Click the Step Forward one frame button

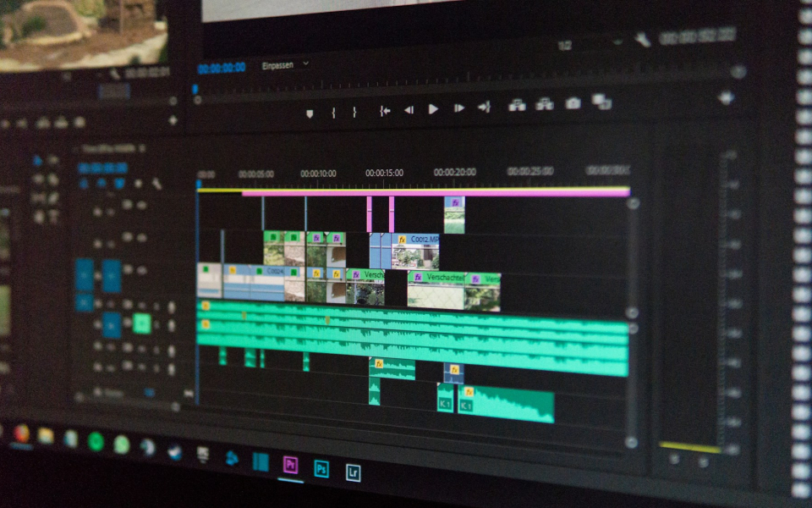point(458,108)
